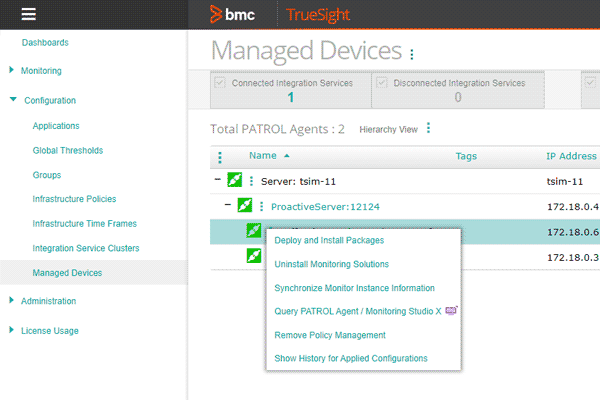600x400 pixels.
Task: Toggle Disconnected Integration Services filter checkbox
Action: (382, 82)
